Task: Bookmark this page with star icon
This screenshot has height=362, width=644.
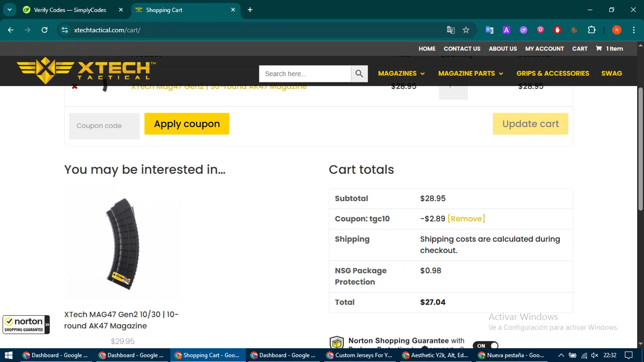Action: tap(466, 30)
